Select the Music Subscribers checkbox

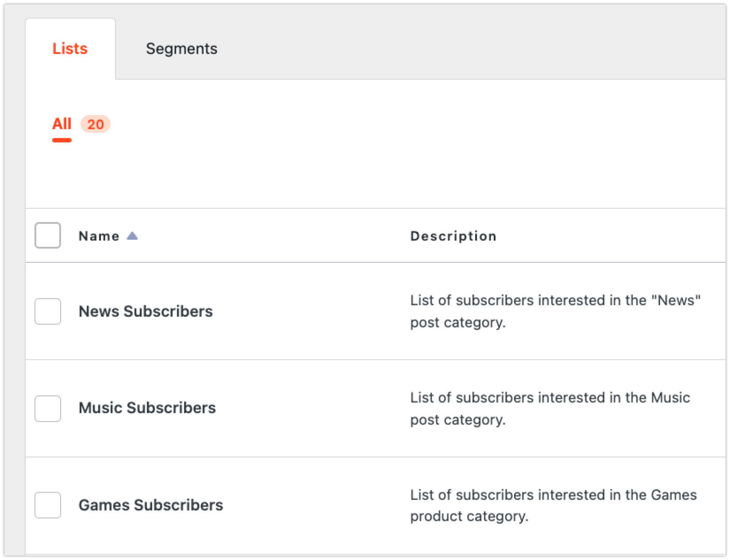[x=48, y=408]
